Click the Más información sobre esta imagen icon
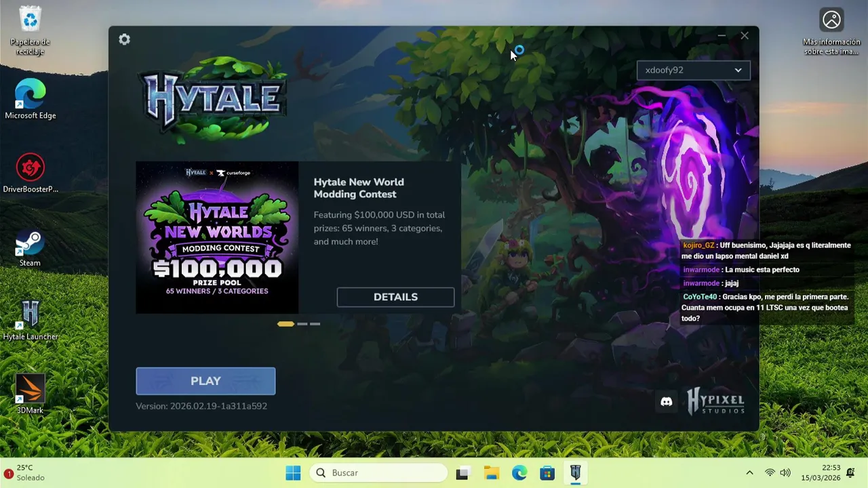The height and width of the screenshot is (488, 868). click(831, 32)
